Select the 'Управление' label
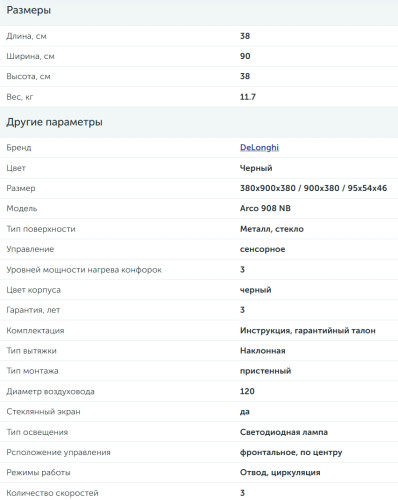398x500 pixels. pos(30,249)
